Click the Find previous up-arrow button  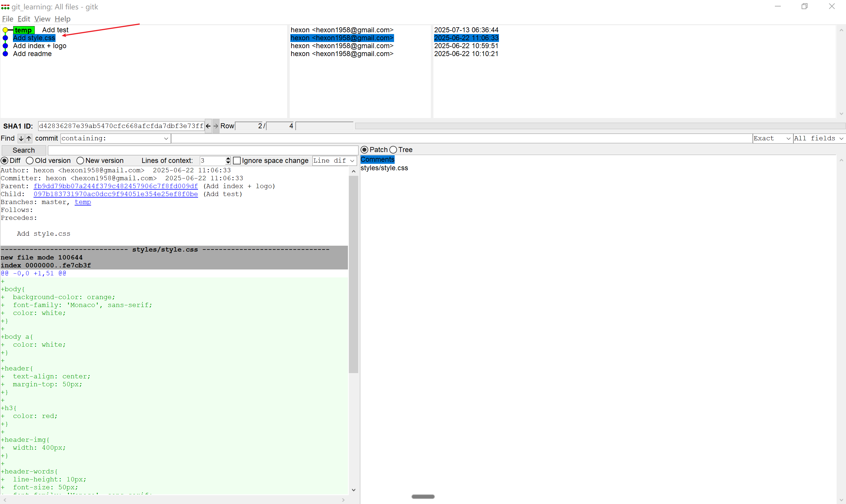pos(29,138)
